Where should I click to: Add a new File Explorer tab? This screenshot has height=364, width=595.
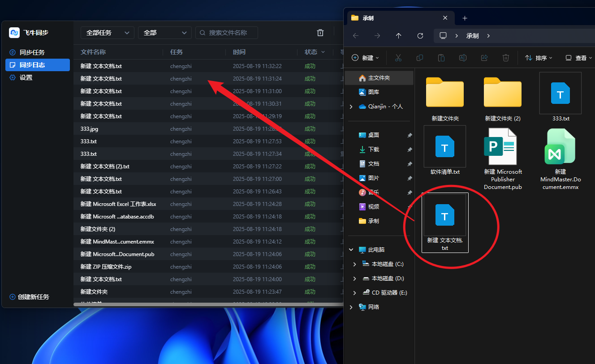click(x=465, y=18)
